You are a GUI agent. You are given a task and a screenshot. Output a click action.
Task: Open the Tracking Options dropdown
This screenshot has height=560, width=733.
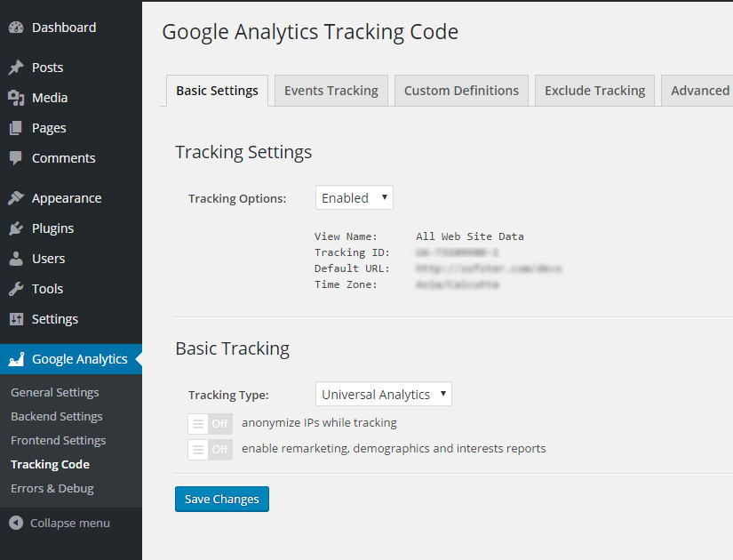click(354, 198)
